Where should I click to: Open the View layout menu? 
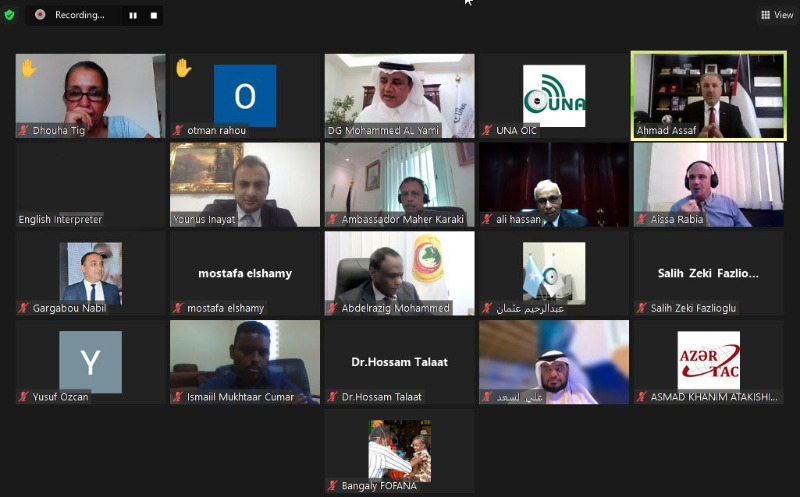(777, 15)
